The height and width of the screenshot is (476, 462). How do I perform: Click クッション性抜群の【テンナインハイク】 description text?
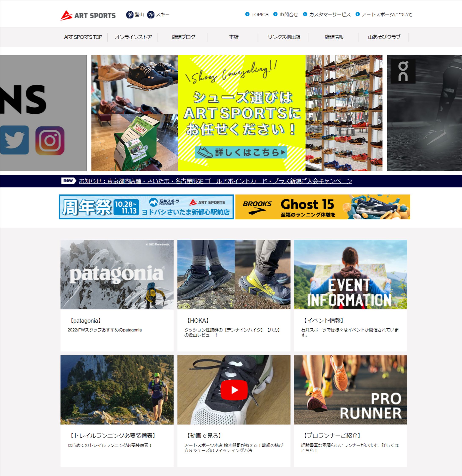coord(232,333)
